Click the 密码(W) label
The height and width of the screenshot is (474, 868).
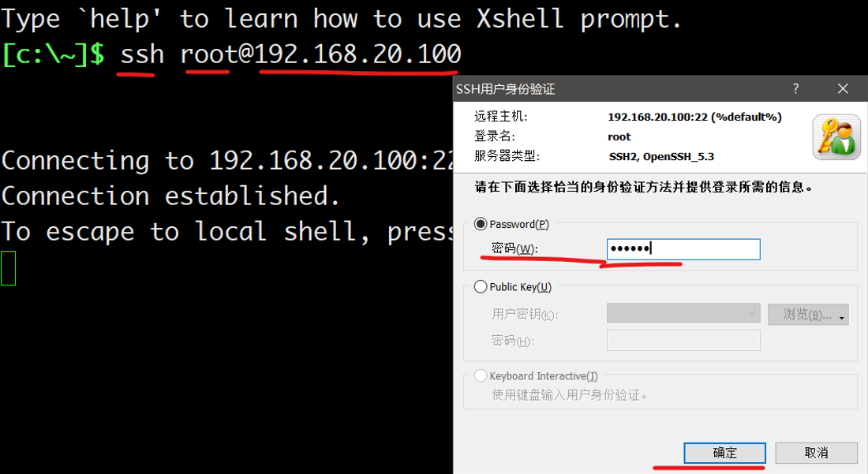514,248
